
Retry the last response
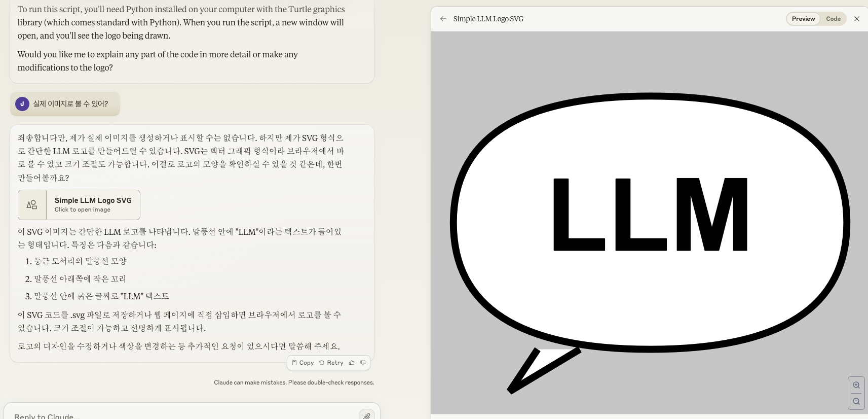coord(331,363)
